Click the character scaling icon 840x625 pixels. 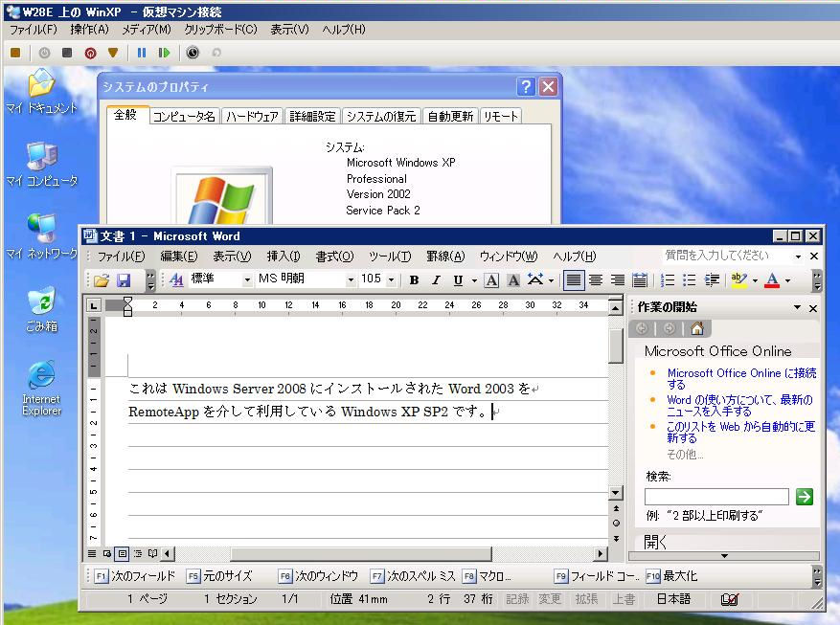point(535,279)
